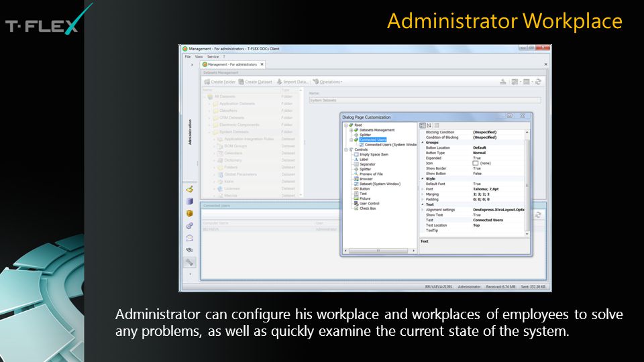This screenshot has height=362, width=644.
Task: Click the gold shield icon in the sidebar
Action: [189, 213]
